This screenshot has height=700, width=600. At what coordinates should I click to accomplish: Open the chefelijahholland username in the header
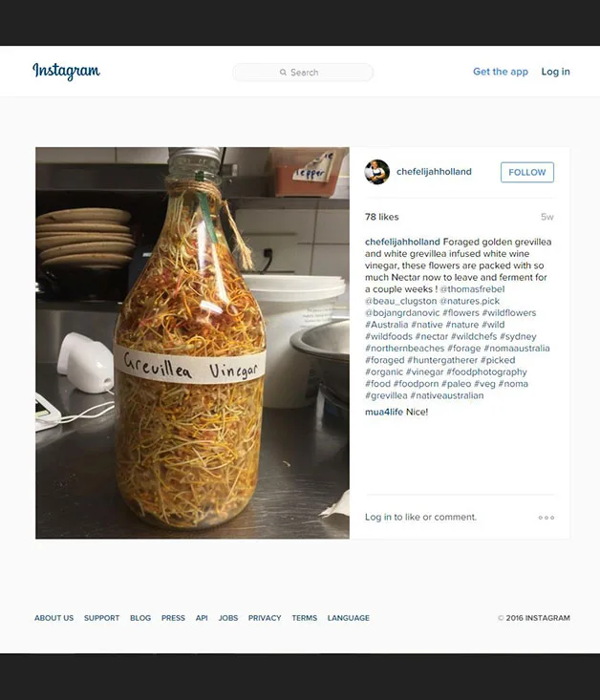pos(434,172)
